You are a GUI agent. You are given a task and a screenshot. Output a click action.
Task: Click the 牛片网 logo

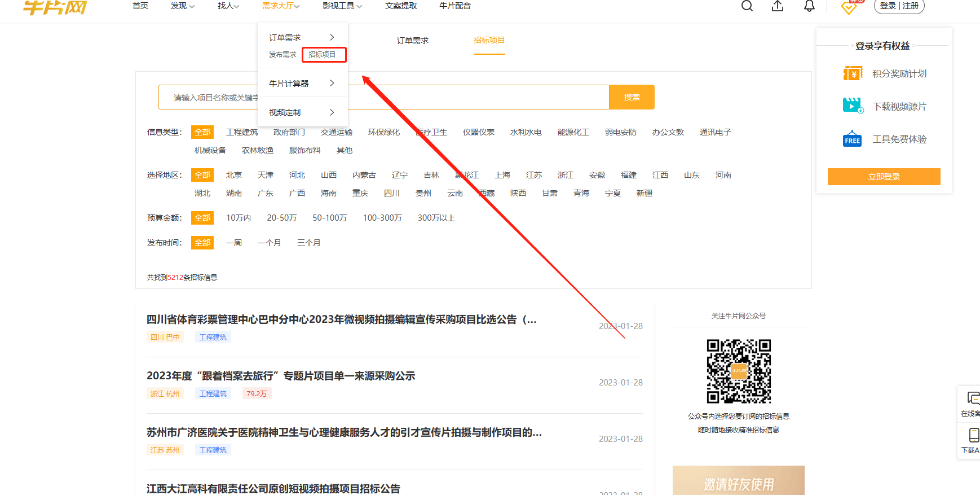pyautogui.click(x=55, y=7)
